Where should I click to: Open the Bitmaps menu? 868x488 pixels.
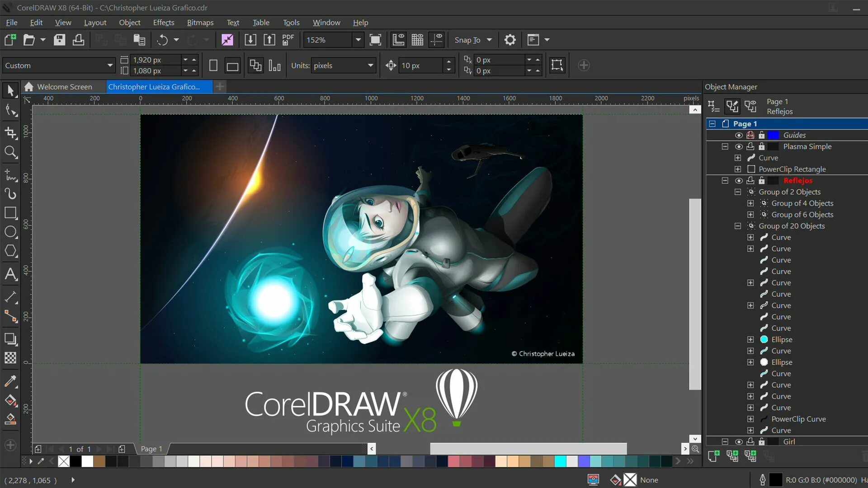pos(200,23)
